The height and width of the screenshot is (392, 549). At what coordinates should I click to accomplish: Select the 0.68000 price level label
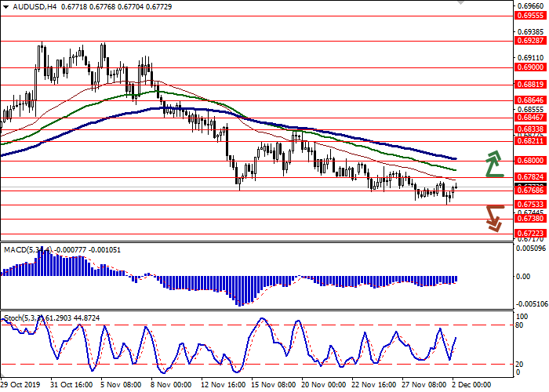529,162
